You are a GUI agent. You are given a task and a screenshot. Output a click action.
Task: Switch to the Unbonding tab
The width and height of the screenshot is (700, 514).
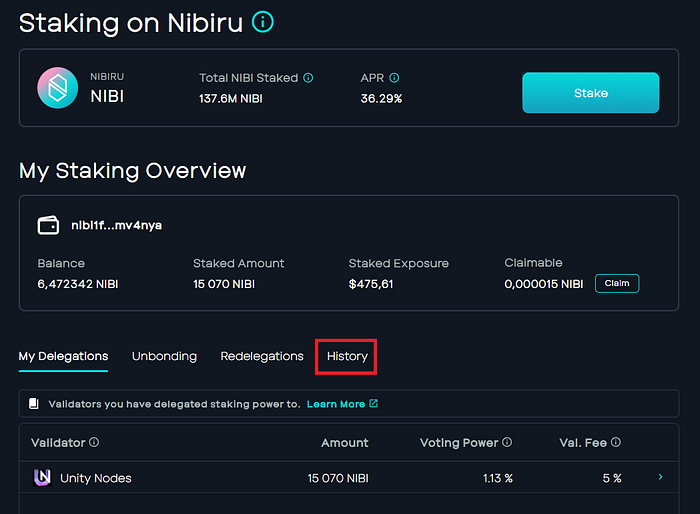click(x=164, y=356)
